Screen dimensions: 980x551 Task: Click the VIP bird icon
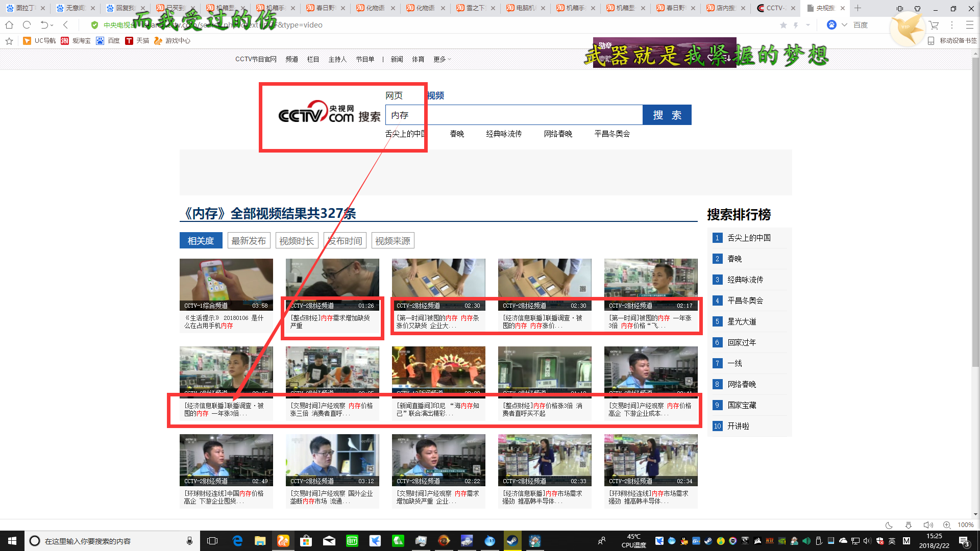point(907,28)
